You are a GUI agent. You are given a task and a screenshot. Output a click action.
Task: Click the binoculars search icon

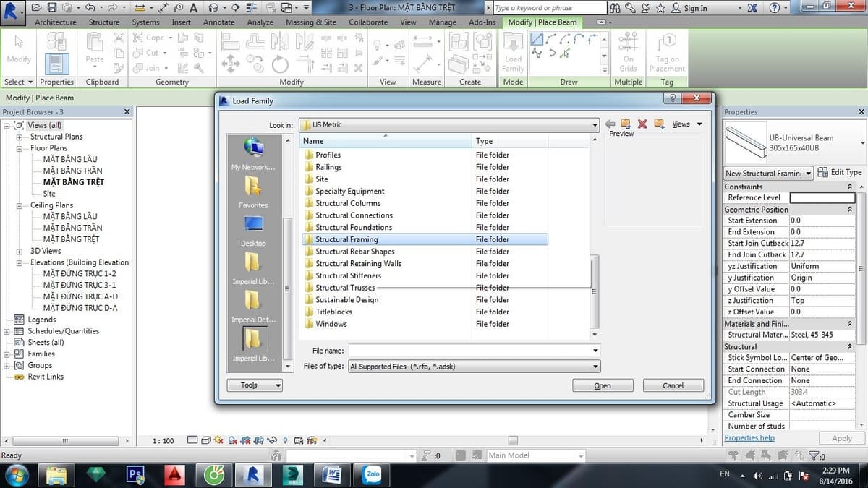coord(615,8)
